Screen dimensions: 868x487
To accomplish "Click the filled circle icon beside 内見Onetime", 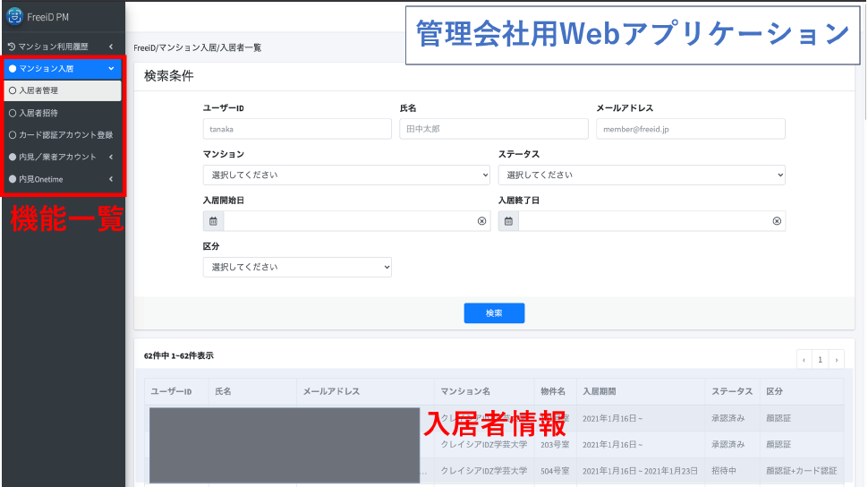I will point(13,180).
